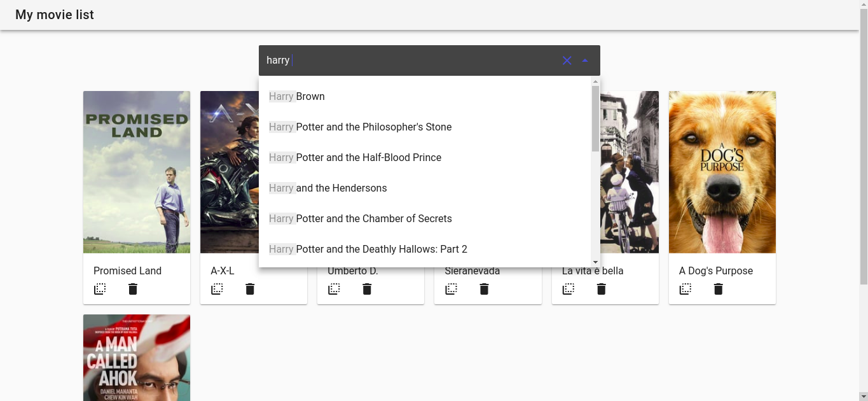868x401 pixels.
Task: Open details icon for A-X-L
Action: click(x=217, y=289)
